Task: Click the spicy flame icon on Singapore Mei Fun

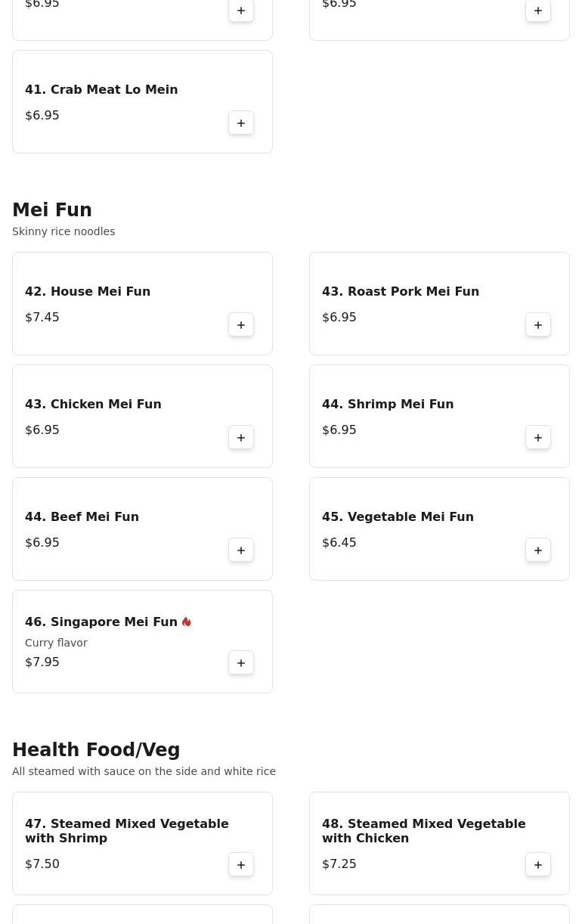Action: [x=187, y=622]
